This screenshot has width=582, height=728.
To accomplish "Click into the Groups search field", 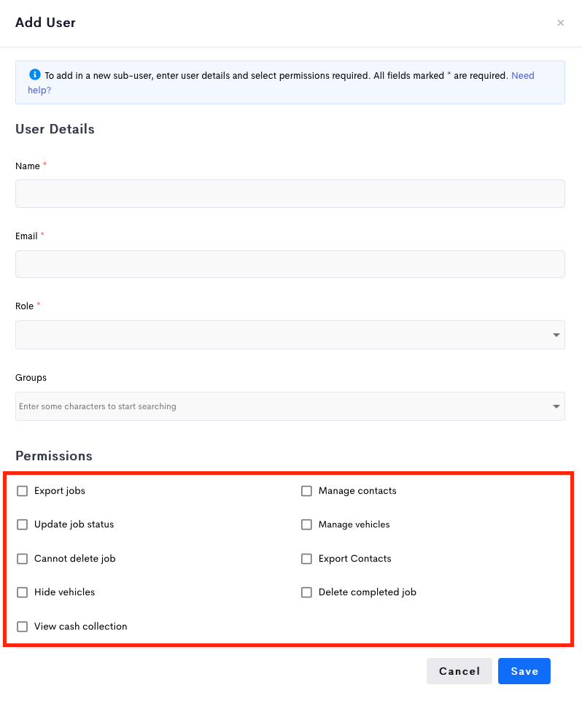I will tap(282, 406).
